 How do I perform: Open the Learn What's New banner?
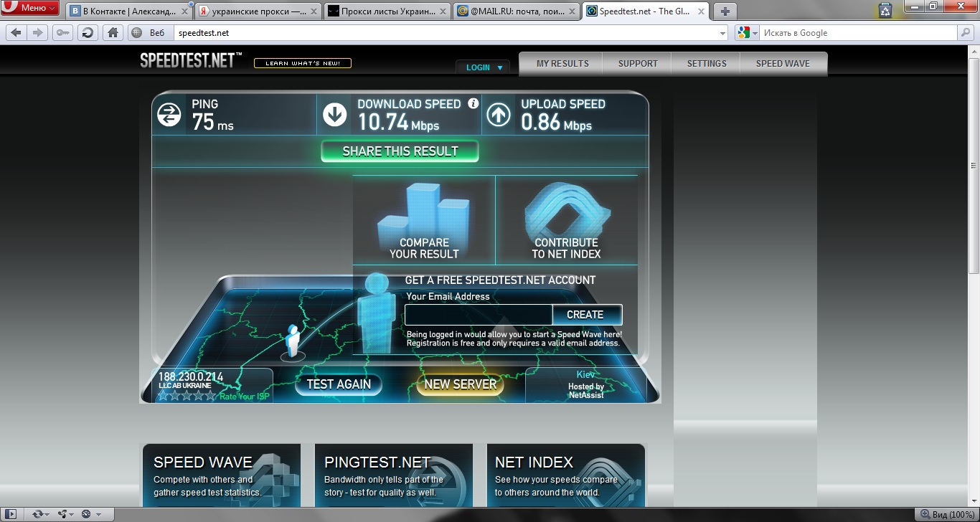point(303,63)
